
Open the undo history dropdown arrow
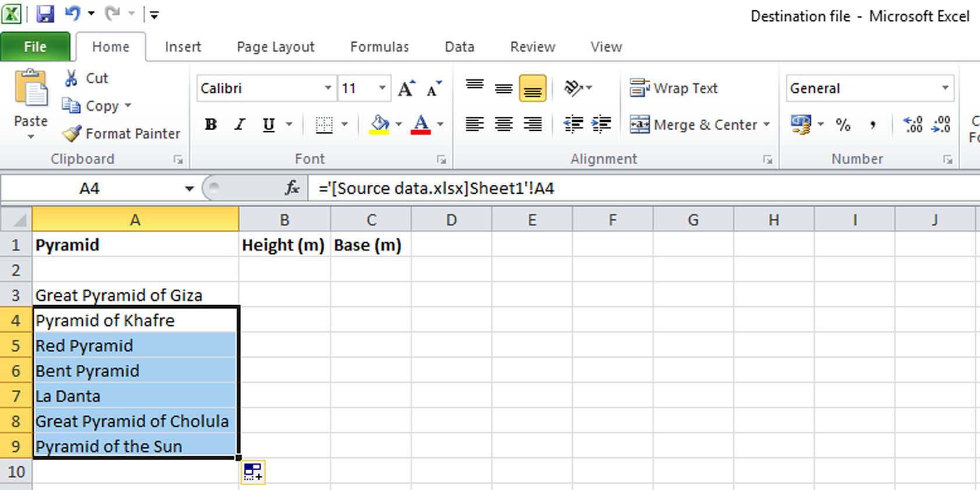[91, 13]
